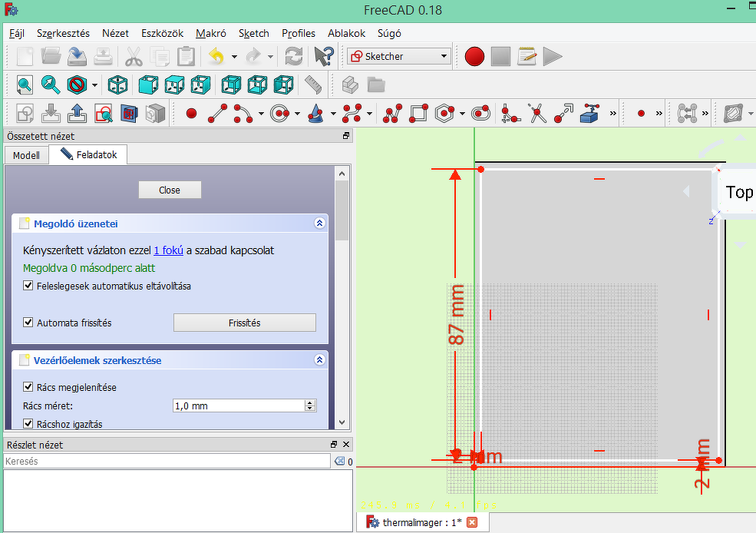The image size is (756, 533).
Task: Click the What's This help icon
Action: pyautogui.click(x=324, y=56)
